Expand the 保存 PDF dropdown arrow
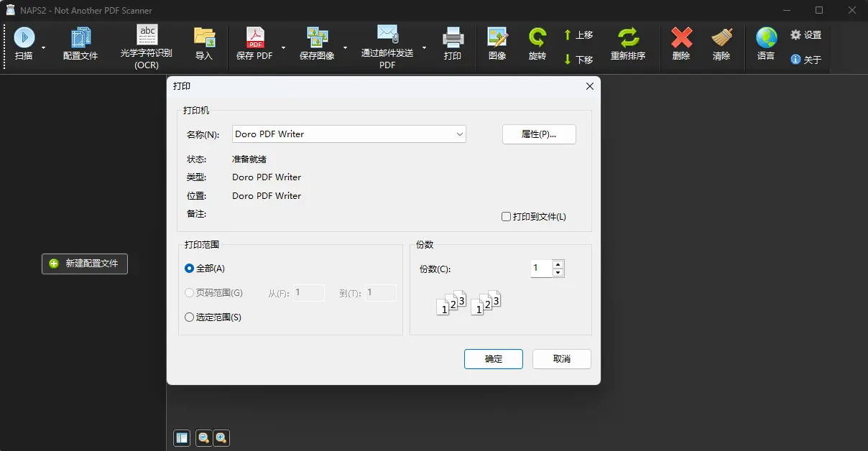 283,47
